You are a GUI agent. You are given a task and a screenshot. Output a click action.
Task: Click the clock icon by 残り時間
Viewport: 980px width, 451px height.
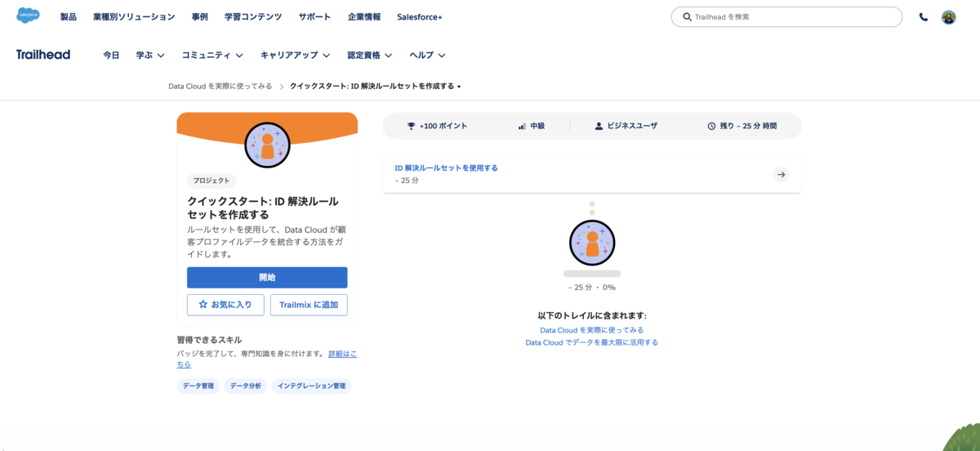pos(711,126)
